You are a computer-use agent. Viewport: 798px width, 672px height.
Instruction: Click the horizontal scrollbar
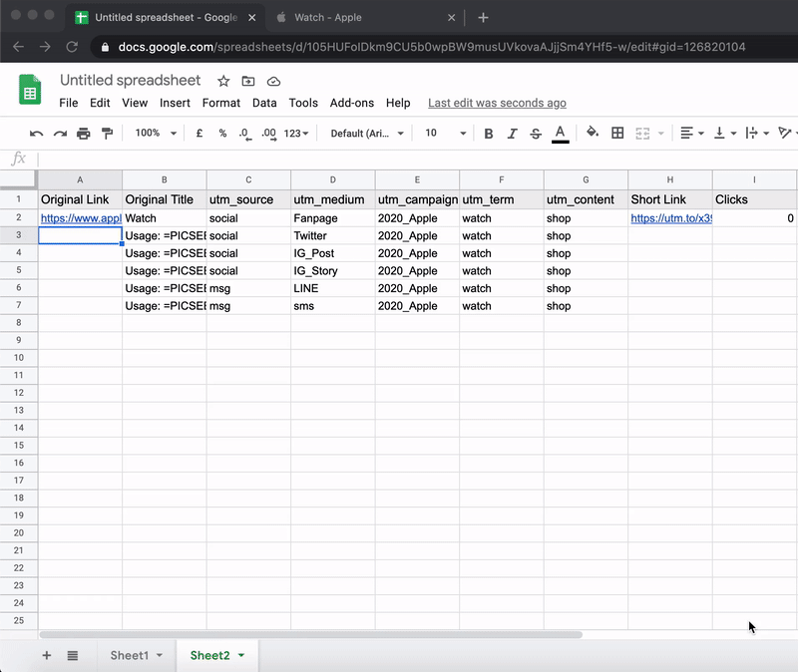pyautogui.click(x=311, y=634)
